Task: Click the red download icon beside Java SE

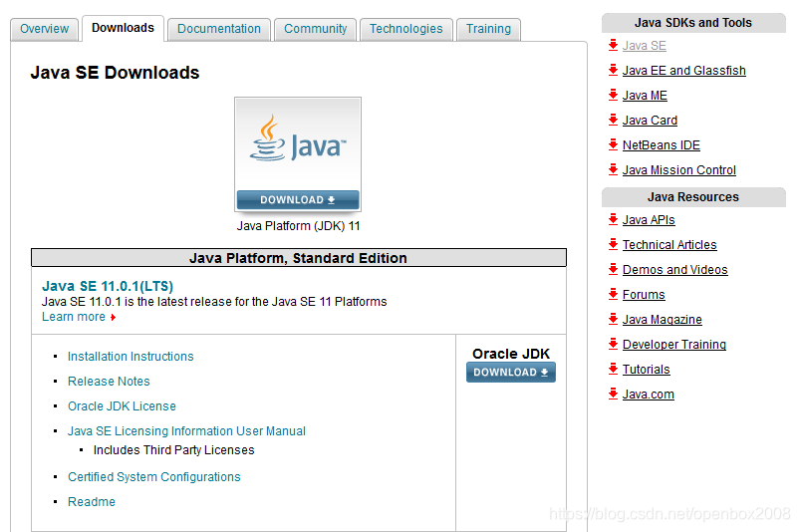Action: pyautogui.click(x=614, y=46)
